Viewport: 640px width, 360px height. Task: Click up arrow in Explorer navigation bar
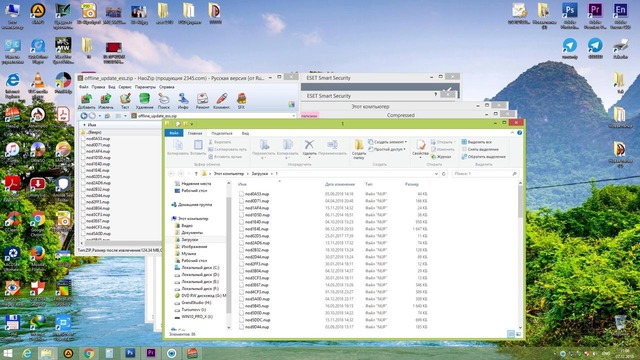coord(196,174)
